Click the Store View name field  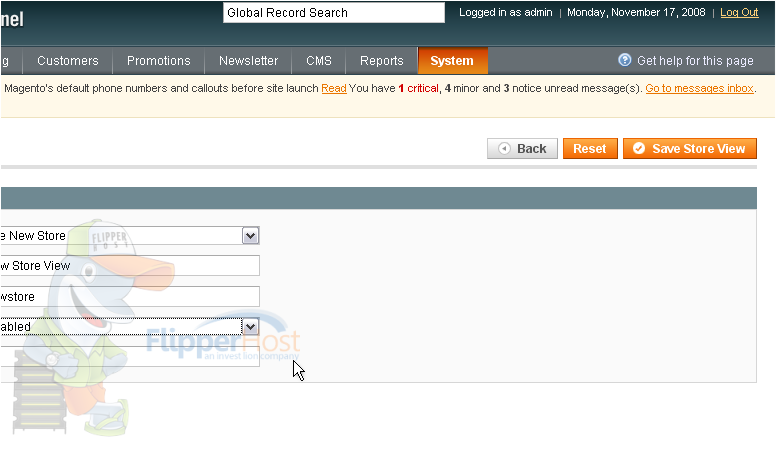[130, 266]
